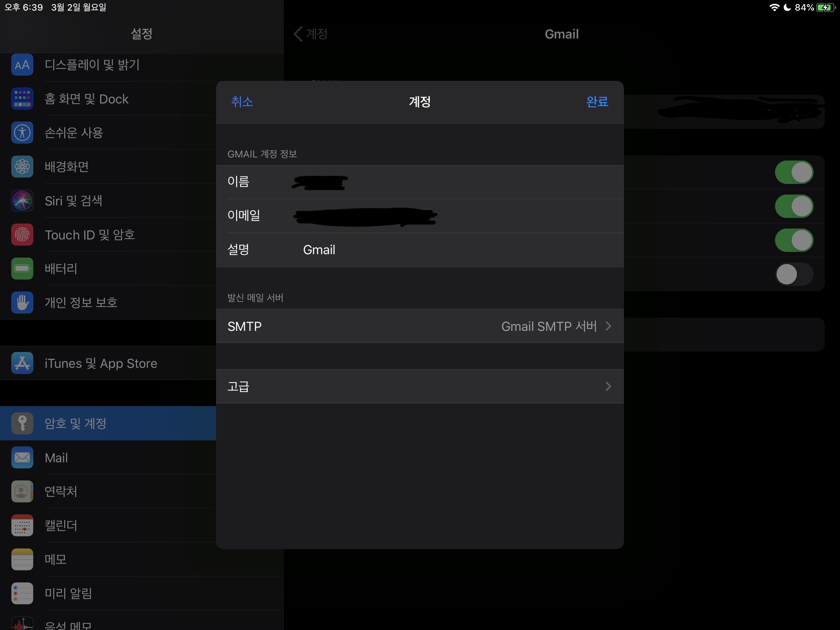
Task: Open Home Screen & Dock grid icon
Action: pyautogui.click(x=22, y=99)
